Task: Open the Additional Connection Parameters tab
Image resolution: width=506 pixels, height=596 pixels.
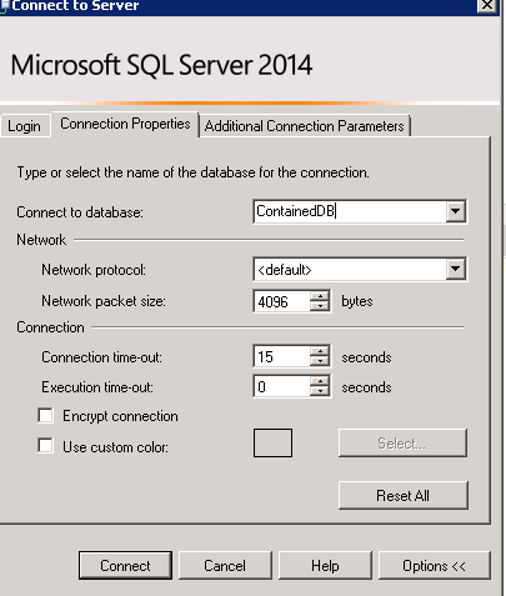Action: (305, 126)
